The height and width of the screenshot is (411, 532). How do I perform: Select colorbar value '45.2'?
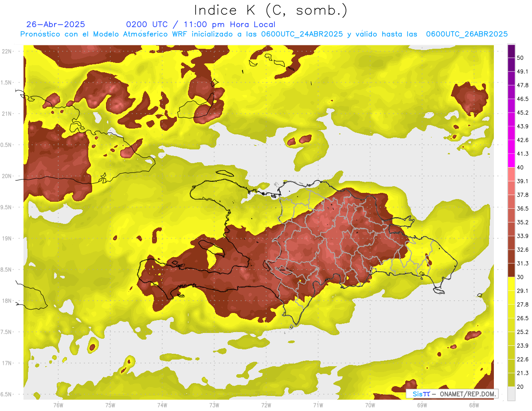point(523,113)
